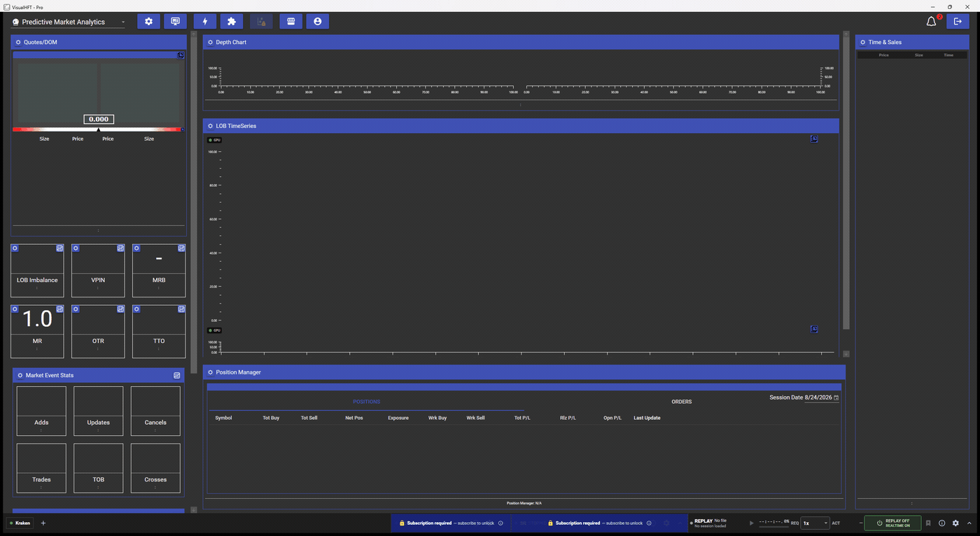Click the Last Update column header
980x536 pixels.
coord(647,418)
